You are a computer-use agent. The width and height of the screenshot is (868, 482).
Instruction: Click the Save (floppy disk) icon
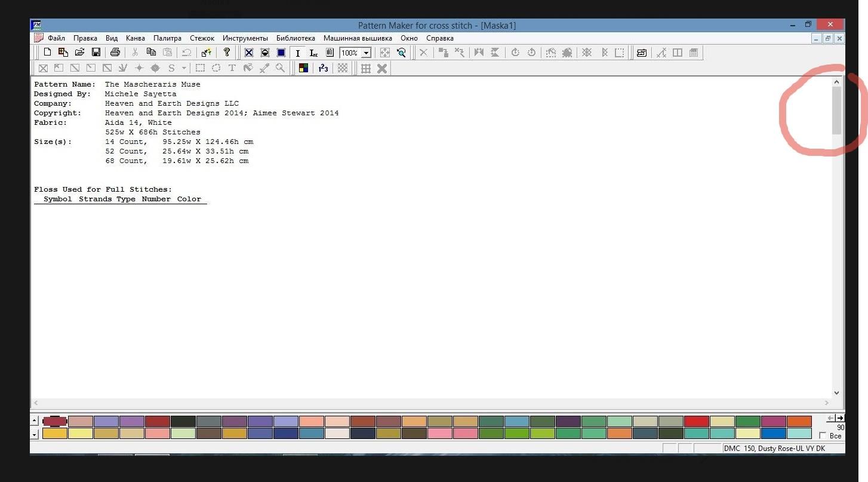click(96, 53)
